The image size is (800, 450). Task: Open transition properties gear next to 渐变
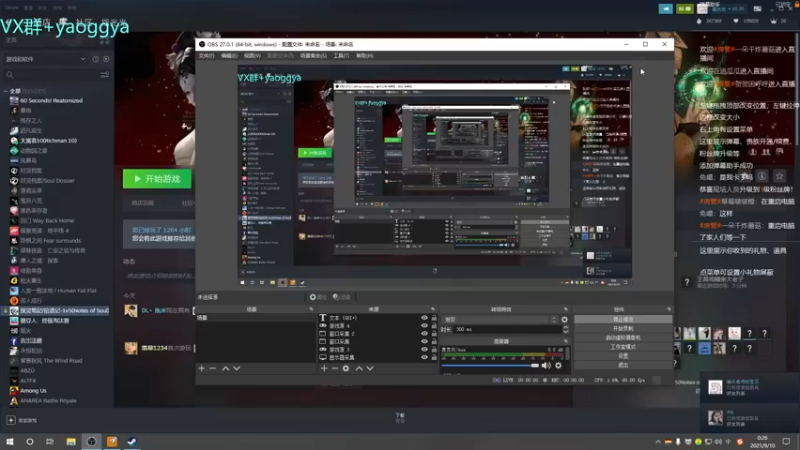(564, 320)
